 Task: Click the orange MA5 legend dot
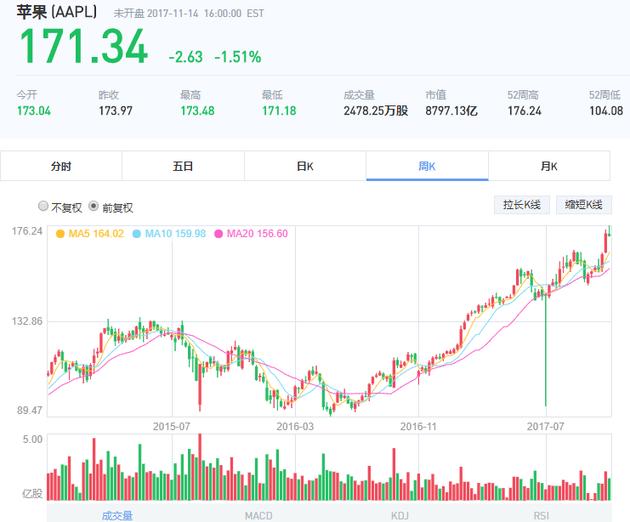[60, 234]
